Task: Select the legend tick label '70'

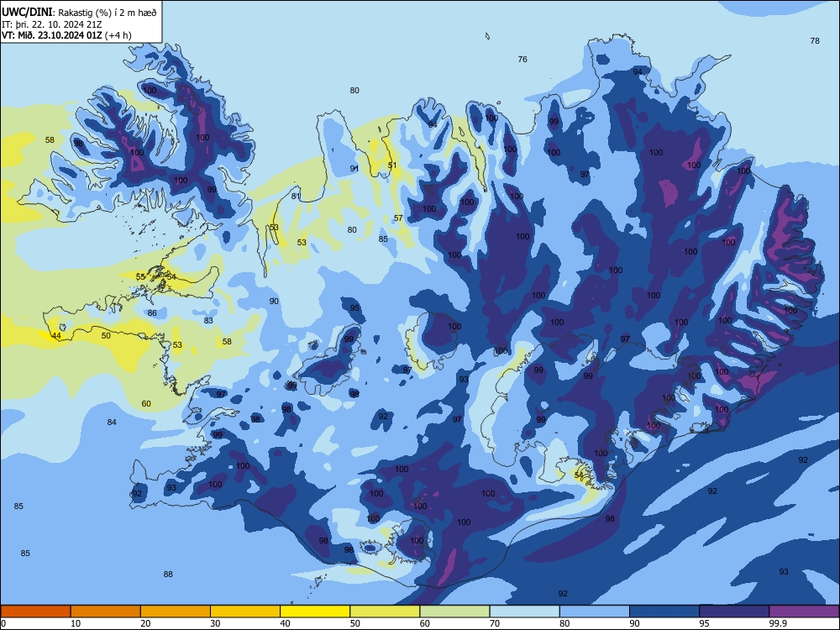Action: pyautogui.click(x=495, y=623)
